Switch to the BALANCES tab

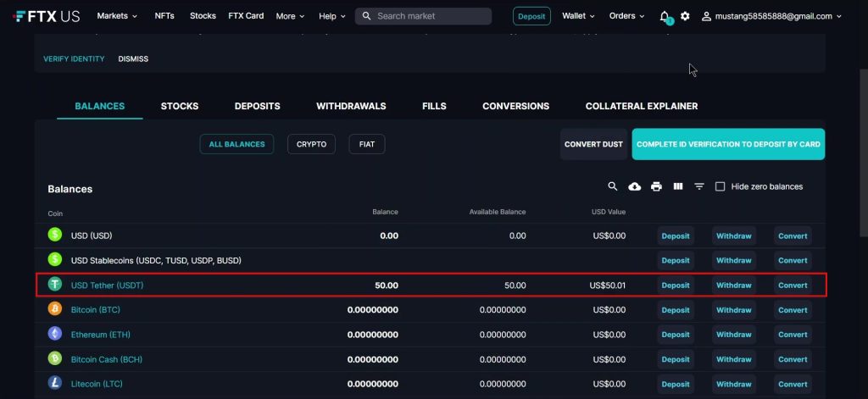click(x=100, y=106)
